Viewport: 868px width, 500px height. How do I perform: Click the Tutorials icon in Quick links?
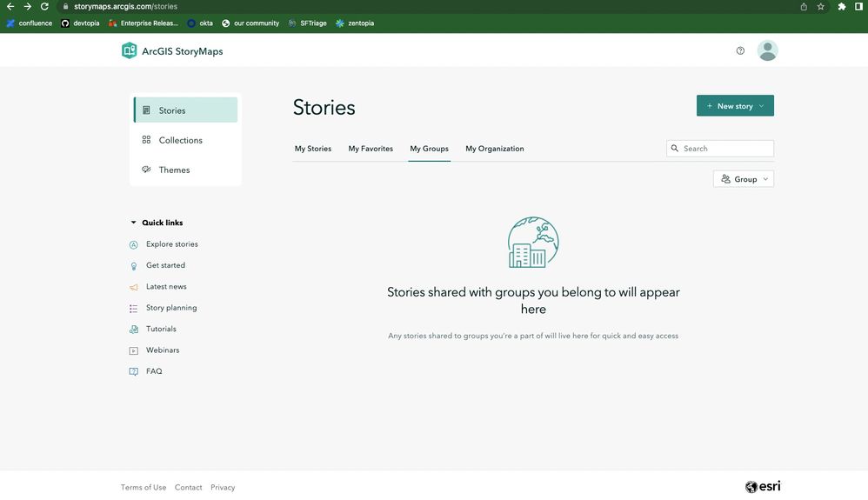[x=133, y=330]
